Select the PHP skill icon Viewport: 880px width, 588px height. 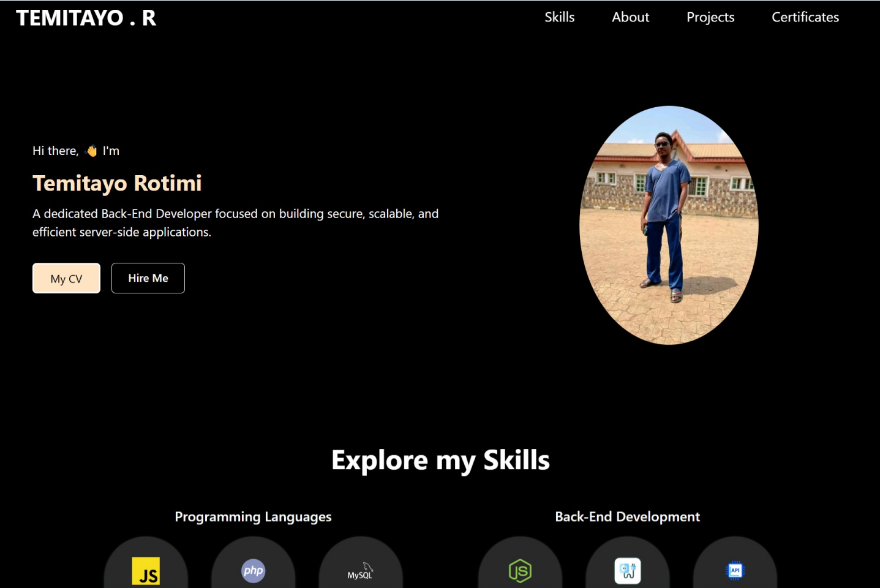coord(253,571)
